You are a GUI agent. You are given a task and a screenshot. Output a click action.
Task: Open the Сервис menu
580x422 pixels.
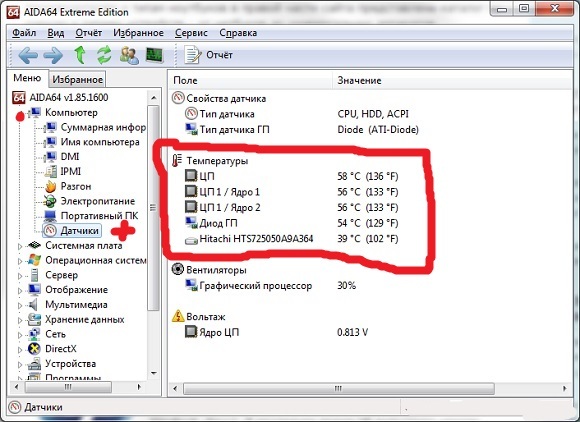point(191,33)
